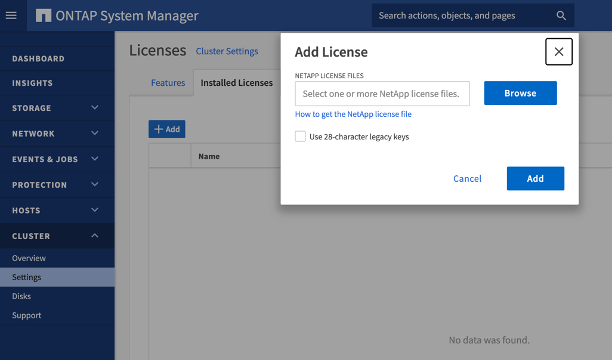The image size is (612, 360).
Task: Click the ONTAP System Manager title
Action: [127, 16]
